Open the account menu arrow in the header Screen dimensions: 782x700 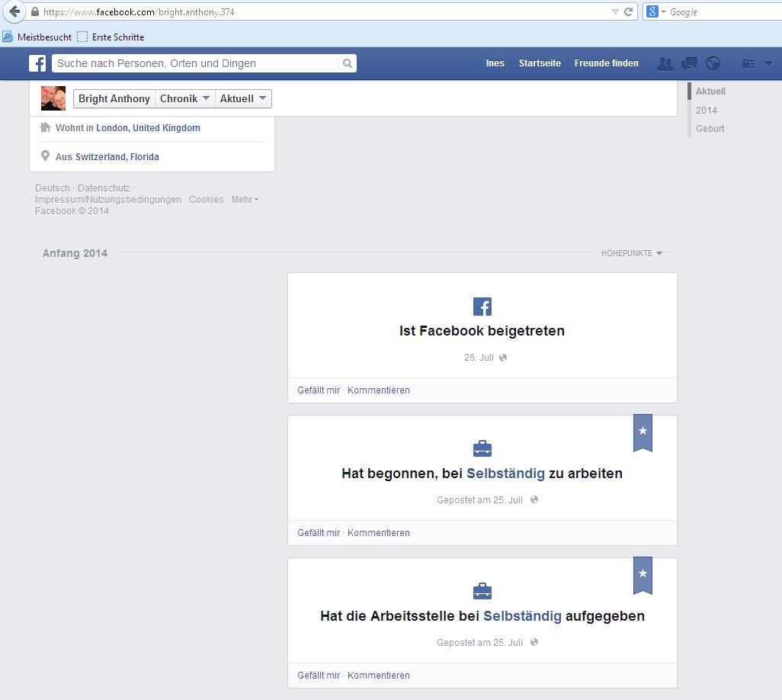[x=768, y=63]
